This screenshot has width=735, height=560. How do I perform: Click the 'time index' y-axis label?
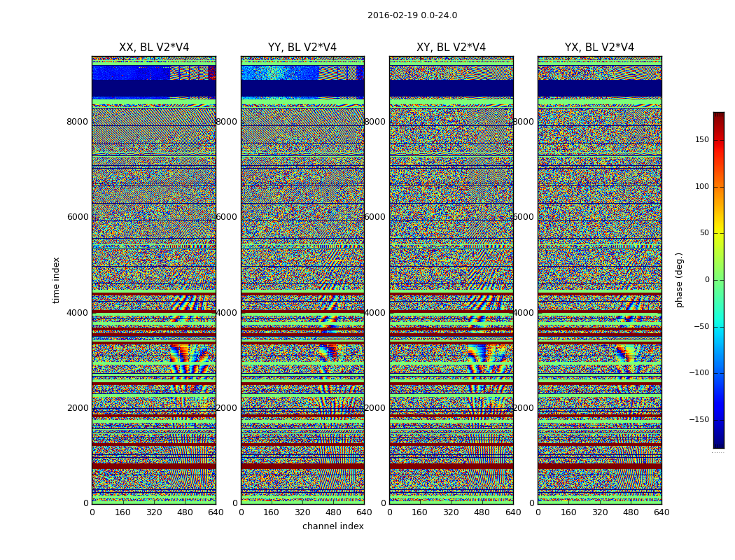56,280
